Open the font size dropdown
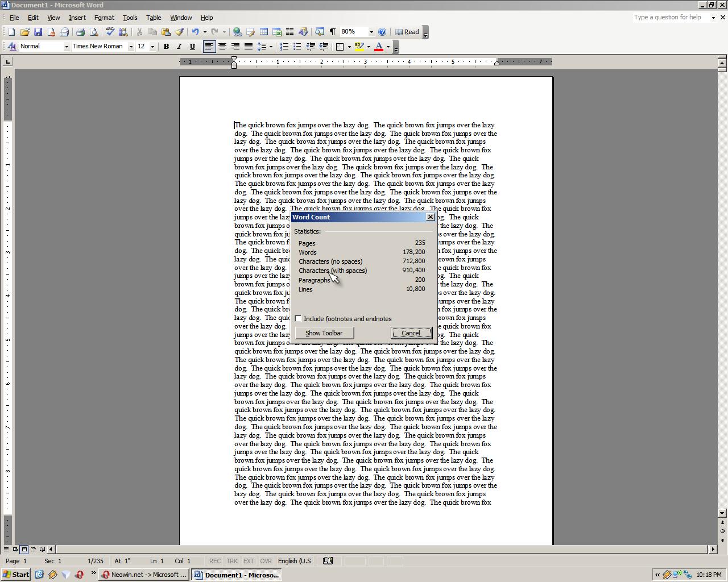 [x=151, y=46]
